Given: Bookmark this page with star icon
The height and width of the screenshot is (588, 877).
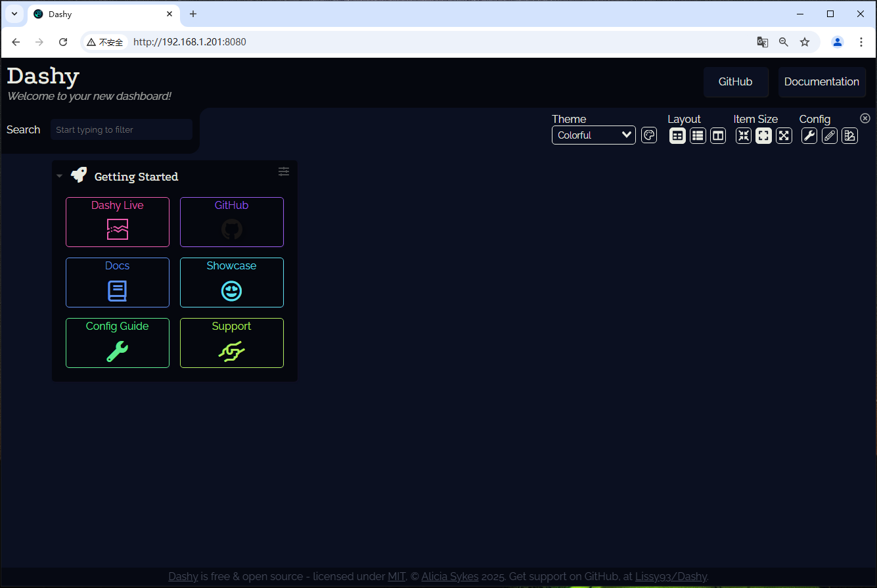Looking at the screenshot, I should 805,42.
